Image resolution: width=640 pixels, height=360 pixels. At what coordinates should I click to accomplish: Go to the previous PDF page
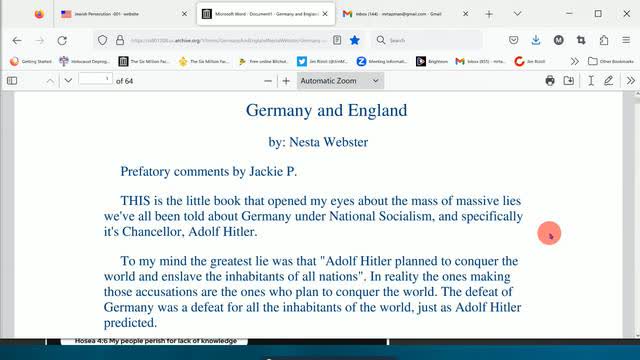tap(50, 81)
